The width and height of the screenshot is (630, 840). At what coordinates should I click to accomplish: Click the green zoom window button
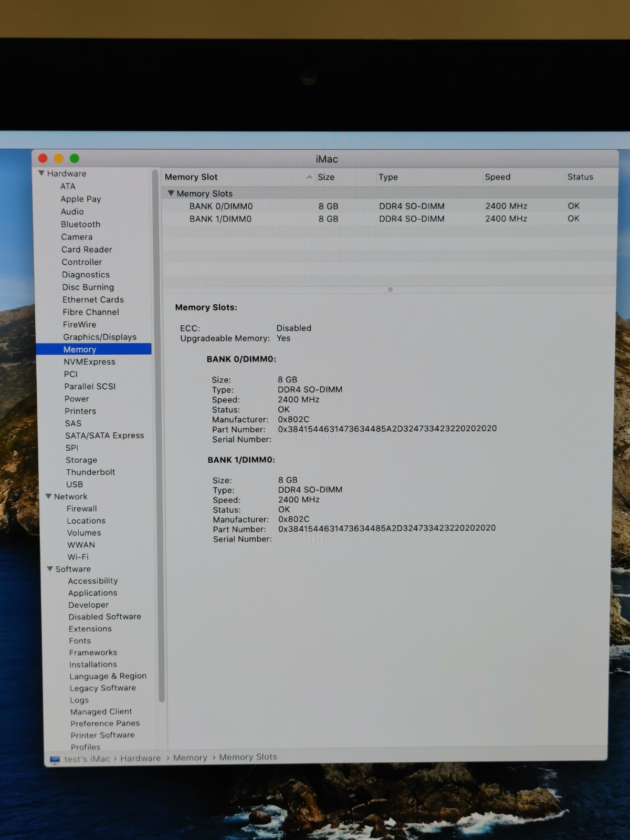click(75, 158)
